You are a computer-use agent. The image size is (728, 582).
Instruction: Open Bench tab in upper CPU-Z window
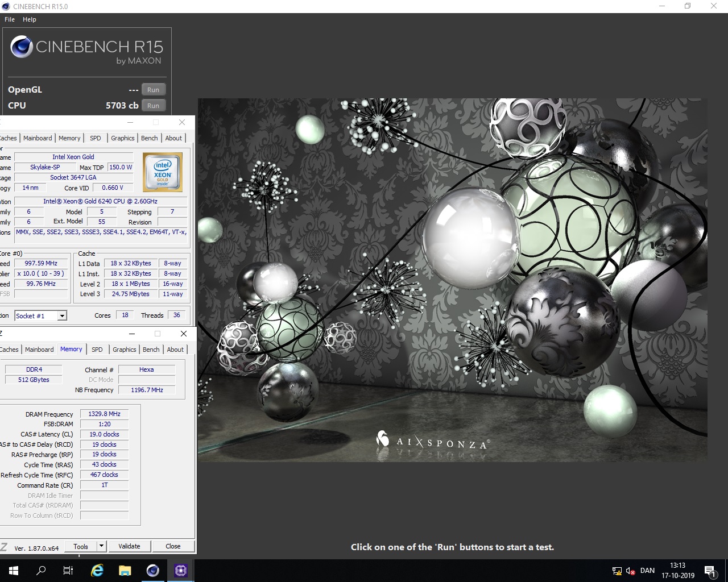pos(150,138)
